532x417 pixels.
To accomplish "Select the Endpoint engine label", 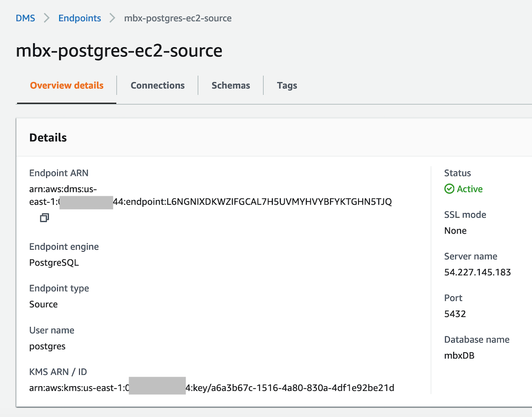I will click(x=64, y=247).
